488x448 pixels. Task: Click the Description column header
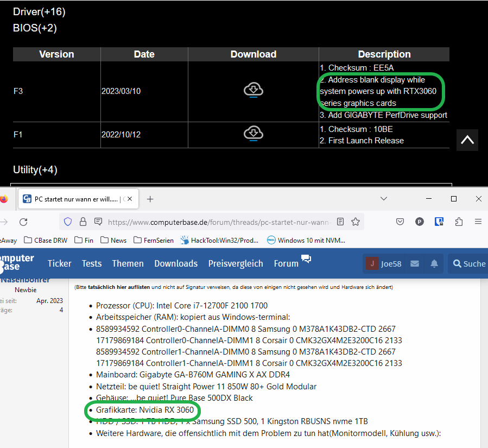(x=384, y=54)
